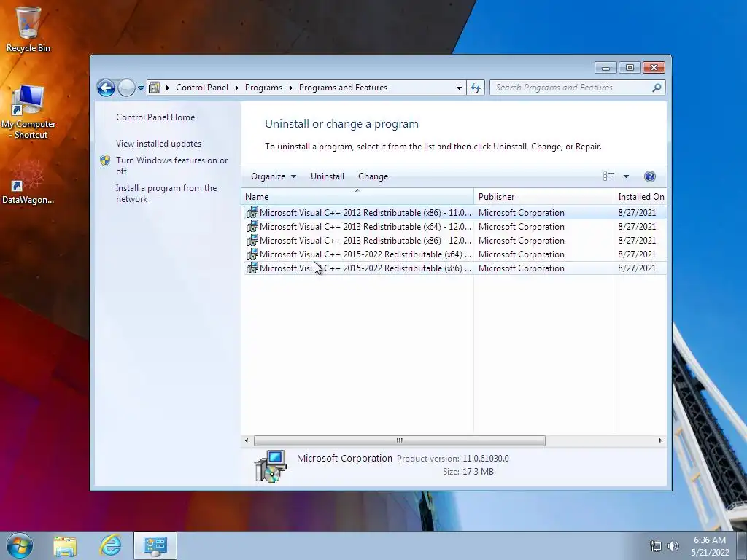747x560 pixels.
Task: Open Install a program from the network
Action: point(166,193)
